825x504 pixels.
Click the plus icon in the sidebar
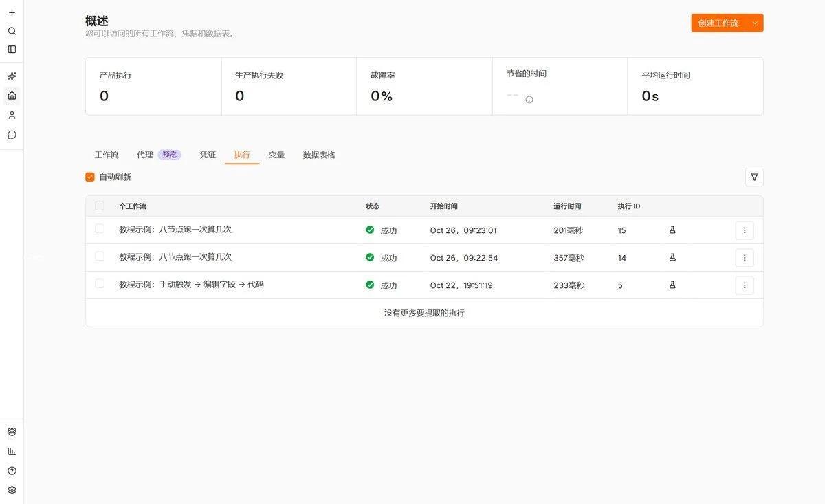coord(12,12)
